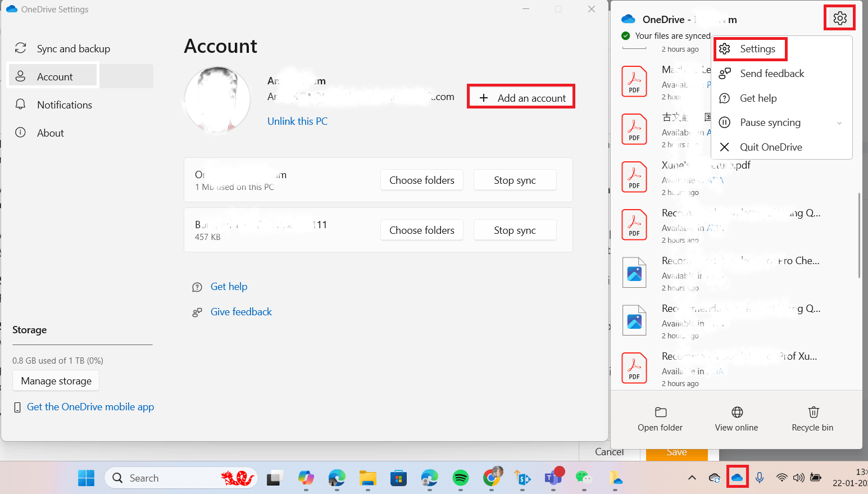Expand the Pause syncing submenu arrow
Screen dimensions: 868x494
839,123
